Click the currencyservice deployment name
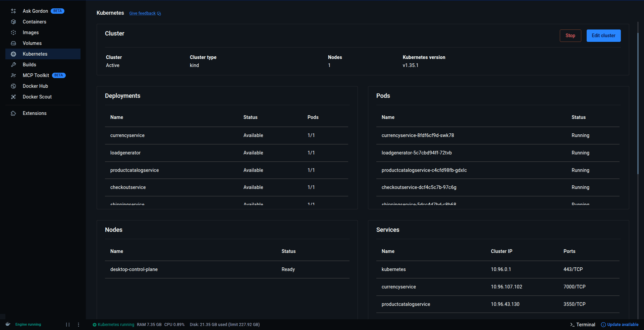This screenshot has height=330, width=644. tap(127, 135)
